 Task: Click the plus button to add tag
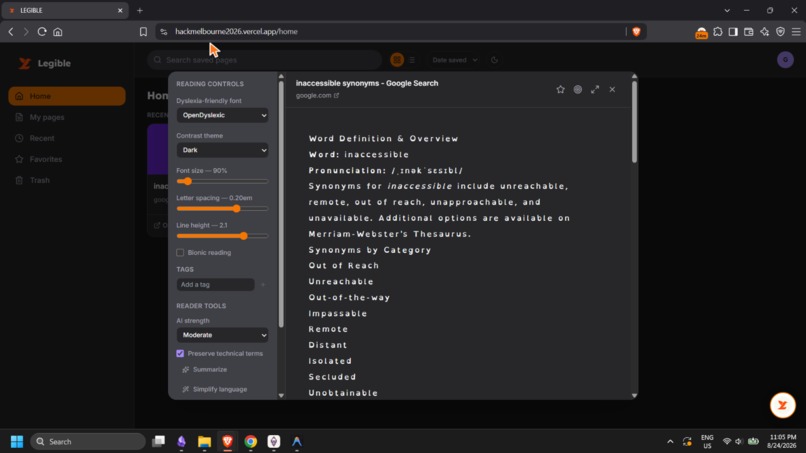tap(263, 284)
